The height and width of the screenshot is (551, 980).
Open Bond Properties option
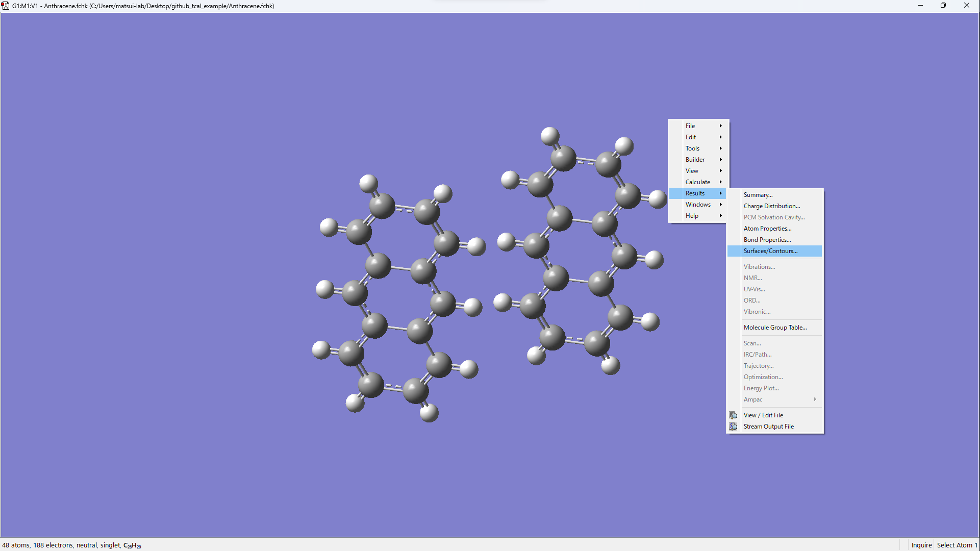point(767,240)
